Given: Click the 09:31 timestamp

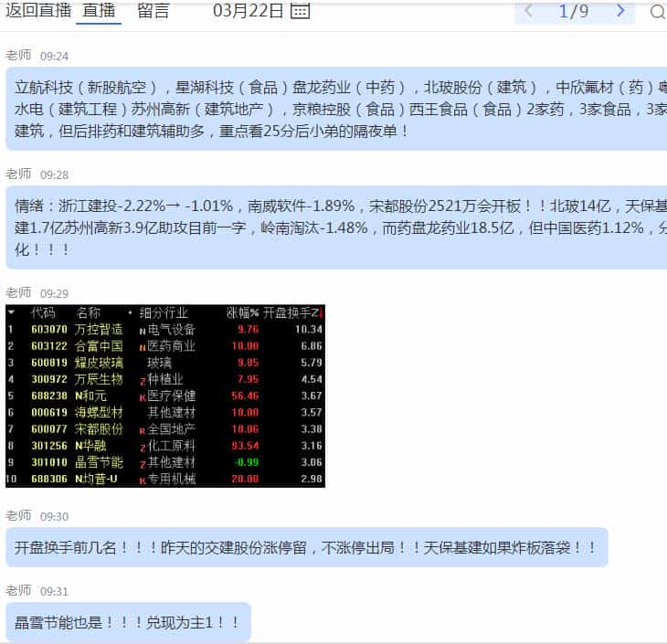Looking at the screenshot, I should [55, 592].
